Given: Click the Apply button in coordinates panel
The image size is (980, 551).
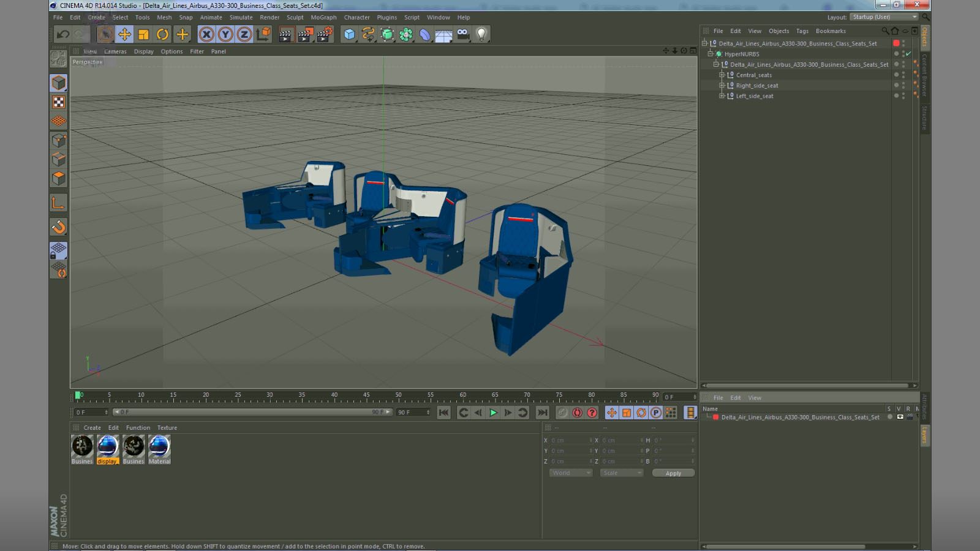Looking at the screenshot, I should (673, 473).
